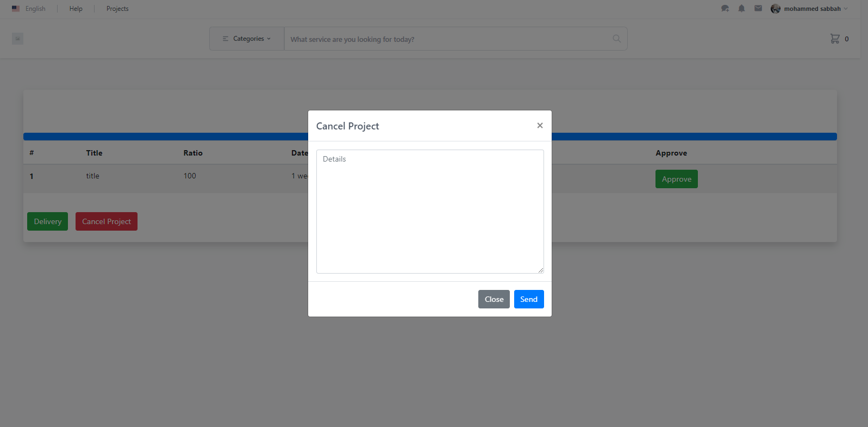The image size is (868, 427).
Task: Click the service search input field
Action: point(446,39)
